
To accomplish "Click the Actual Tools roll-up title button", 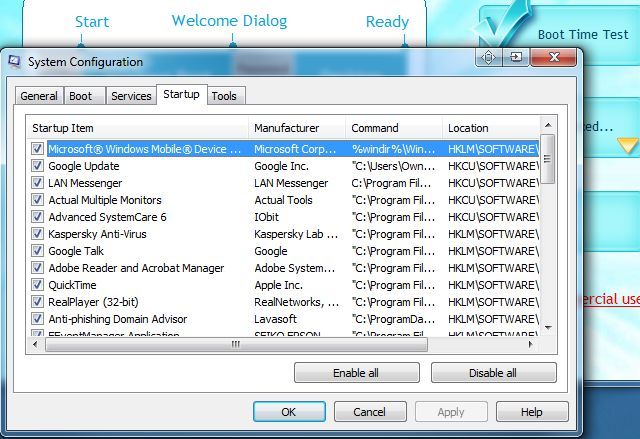I will tap(516, 57).
